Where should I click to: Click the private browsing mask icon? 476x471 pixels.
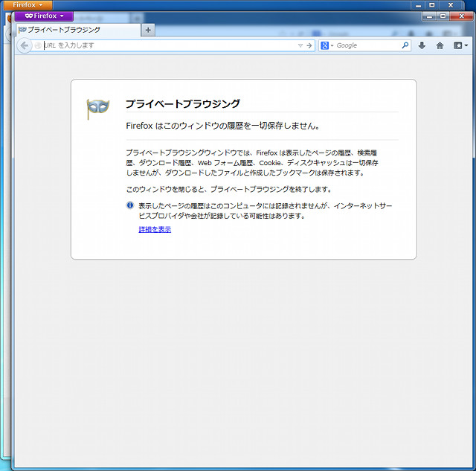[x=97, y=109]
